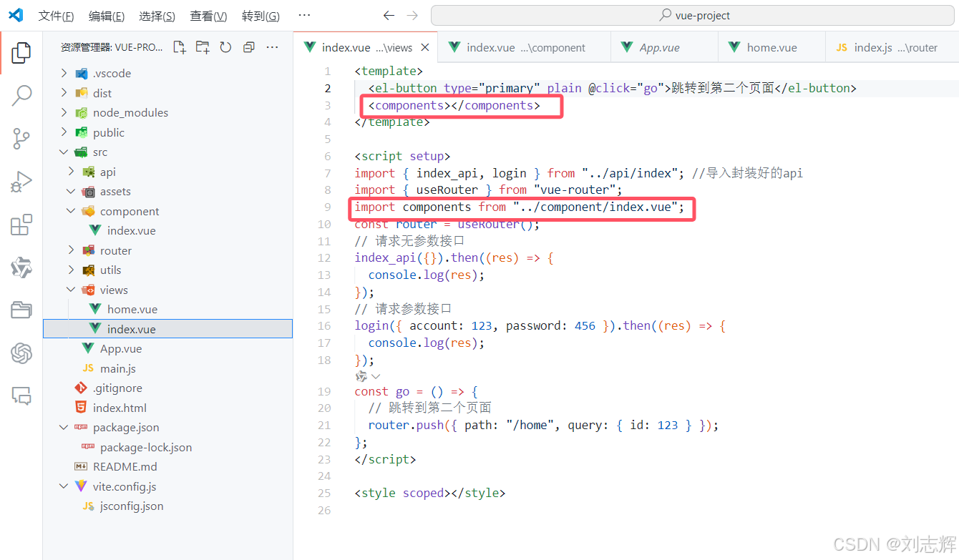Screen dimensions: 959x560
Task: Create a new file in the Explorer
Action: pyautogui.click(x=181, y=45)
